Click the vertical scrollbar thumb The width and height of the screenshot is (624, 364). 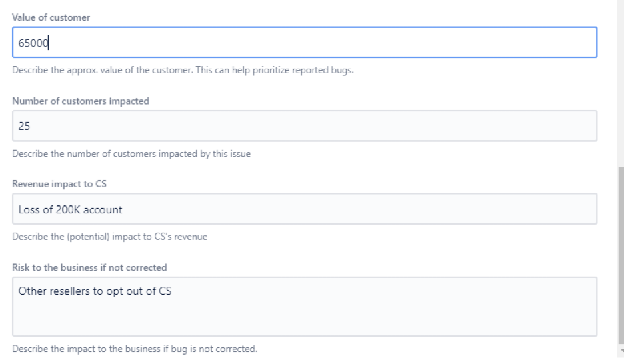pos(621,256)
